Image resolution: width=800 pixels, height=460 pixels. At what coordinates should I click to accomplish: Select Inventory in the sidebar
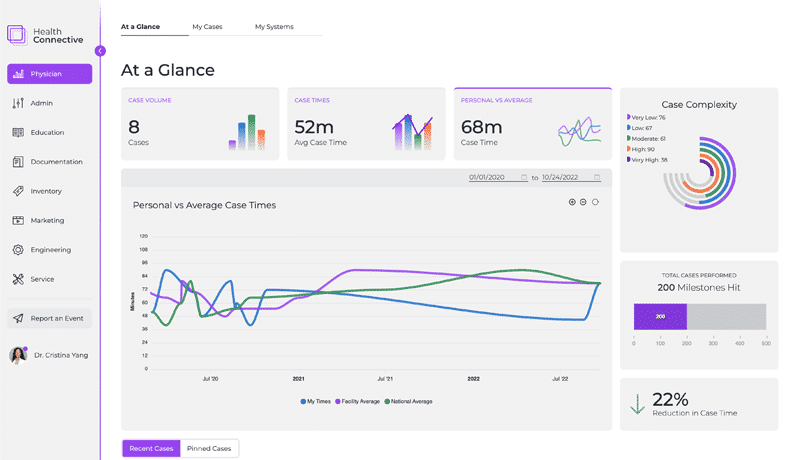45,191
